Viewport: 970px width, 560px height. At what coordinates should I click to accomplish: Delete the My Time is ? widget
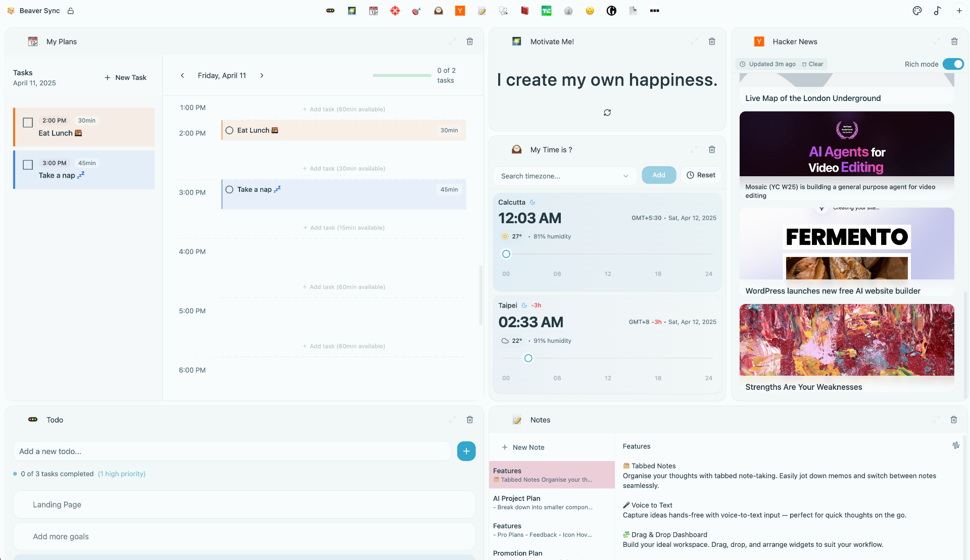[x=711, y=149]
